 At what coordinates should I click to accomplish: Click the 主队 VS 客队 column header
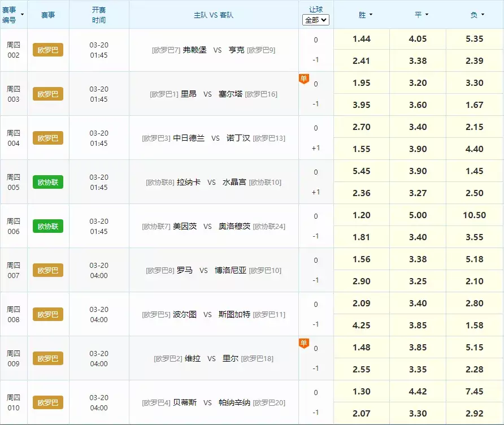pyautogui.click(x=214, y=15)
